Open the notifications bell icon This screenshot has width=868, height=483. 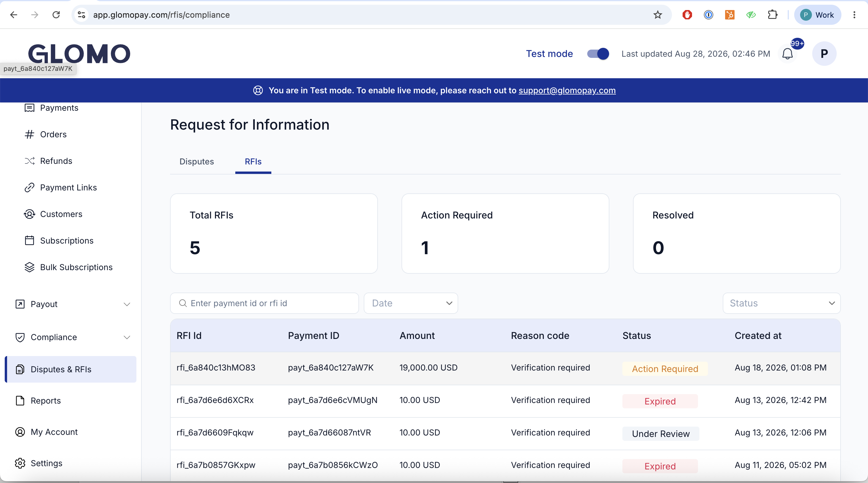coord(787,54)
